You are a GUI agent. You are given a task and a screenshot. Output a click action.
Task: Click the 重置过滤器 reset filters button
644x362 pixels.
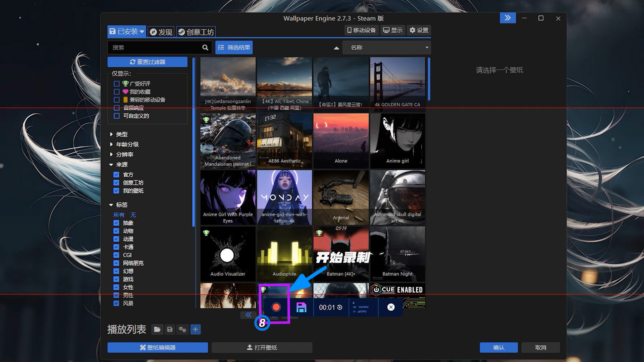pos(148,62)
